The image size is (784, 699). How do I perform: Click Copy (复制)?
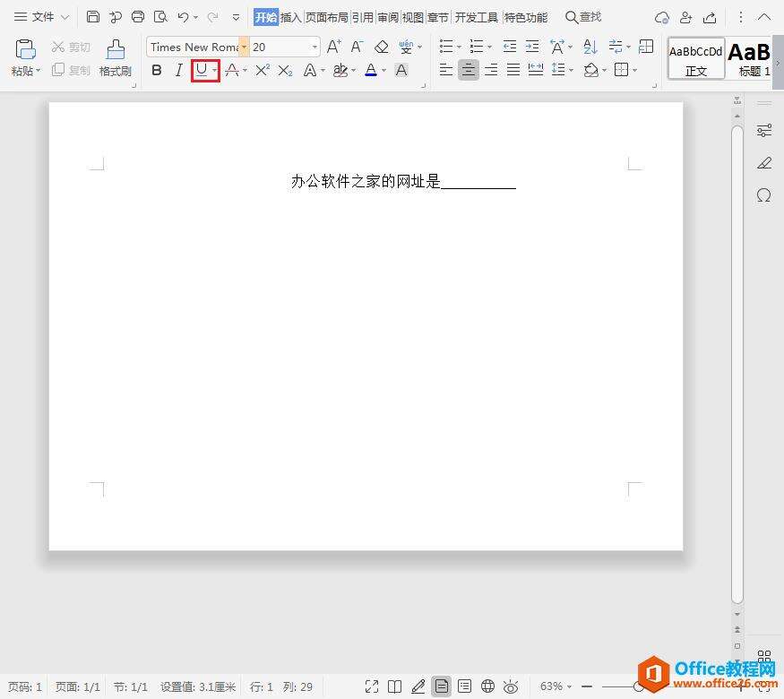point(71,70)
